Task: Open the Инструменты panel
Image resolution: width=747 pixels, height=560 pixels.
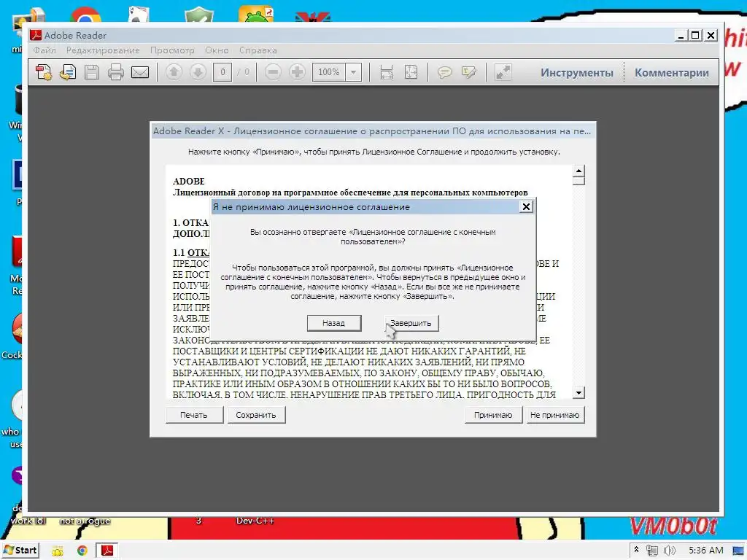Action: coord(576,73)
